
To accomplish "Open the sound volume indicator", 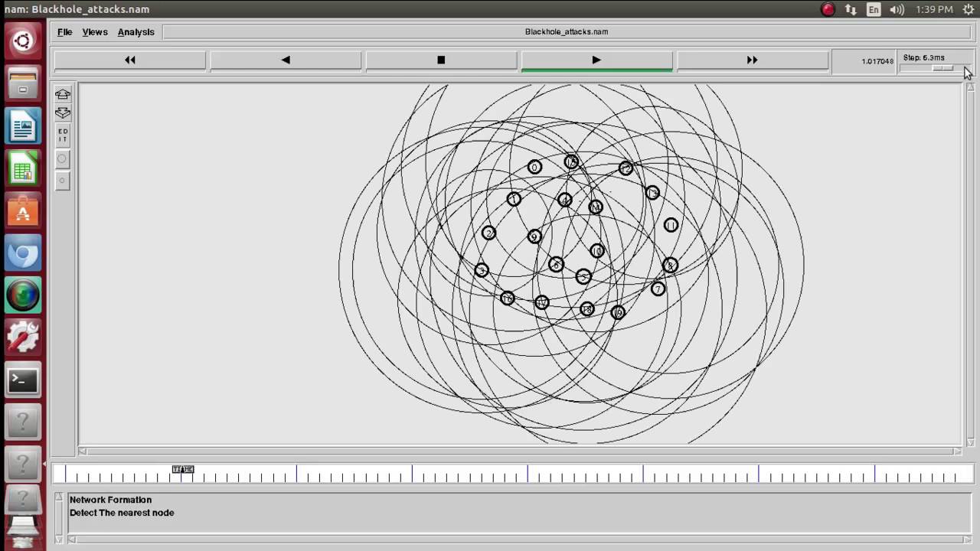I will (x=897, y=9).
